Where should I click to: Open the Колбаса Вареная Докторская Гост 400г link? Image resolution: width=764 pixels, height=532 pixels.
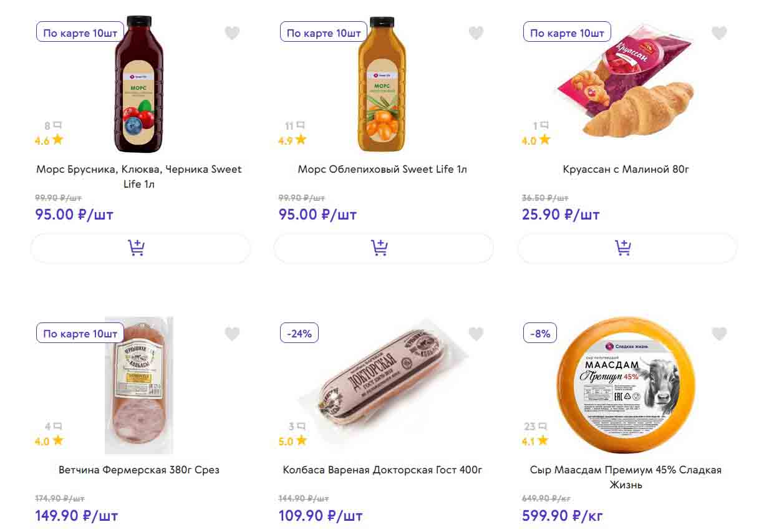[382, 470]
